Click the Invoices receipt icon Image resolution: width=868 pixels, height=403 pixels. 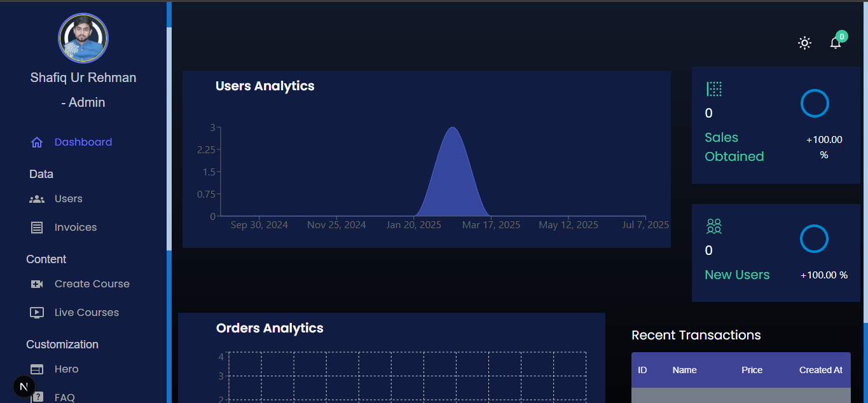pyautogui.click(x=37, y=228)
